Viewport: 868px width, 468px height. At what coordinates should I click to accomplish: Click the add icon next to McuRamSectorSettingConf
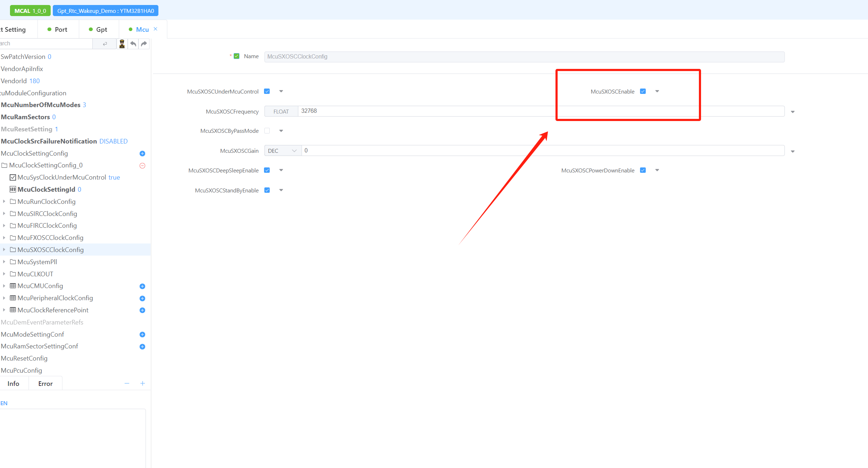[142, 346]
